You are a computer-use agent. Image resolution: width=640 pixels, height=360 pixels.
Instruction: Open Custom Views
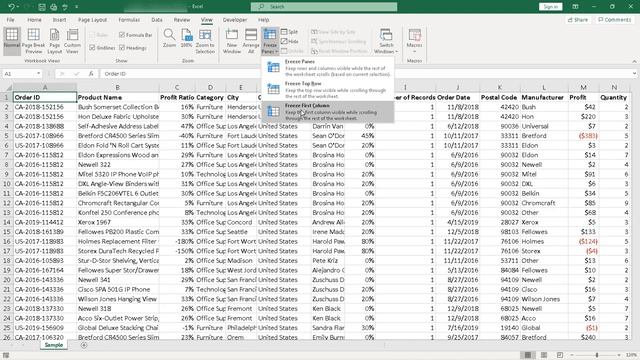(72, 41)
